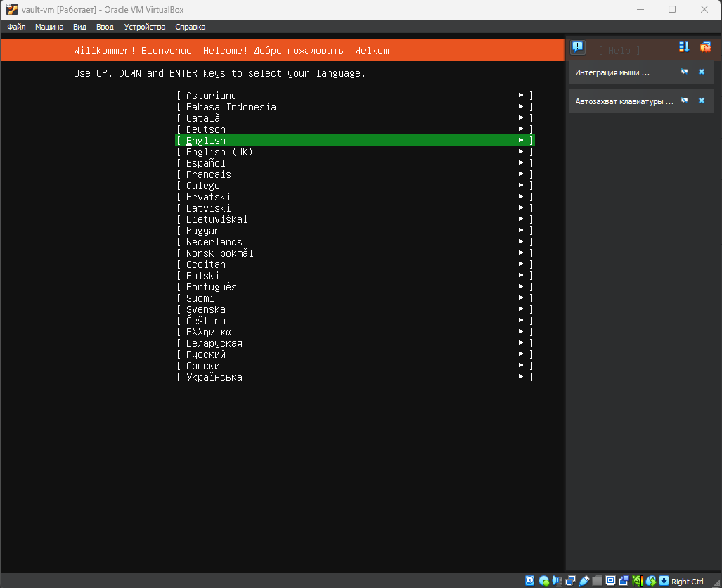722x588 pixels.
Task: Click the network adapters status icon
Action: (571, 581)
